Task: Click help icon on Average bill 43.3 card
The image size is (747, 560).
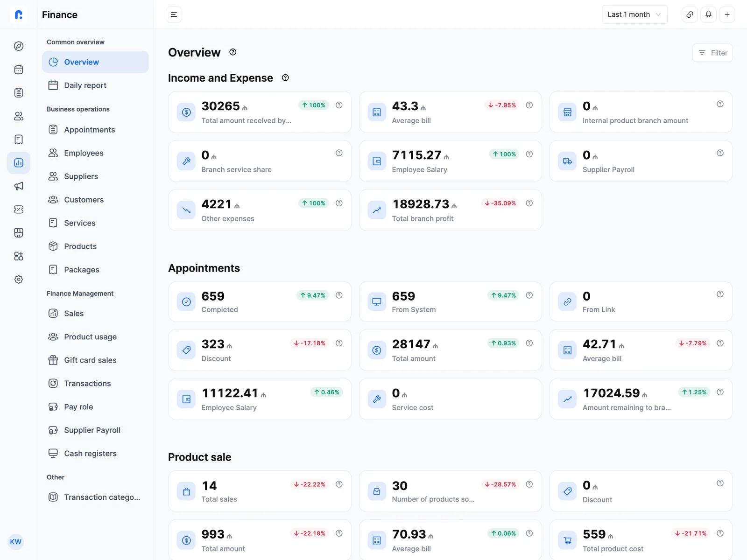Action: pyautogui.click(x=529, y=105)
